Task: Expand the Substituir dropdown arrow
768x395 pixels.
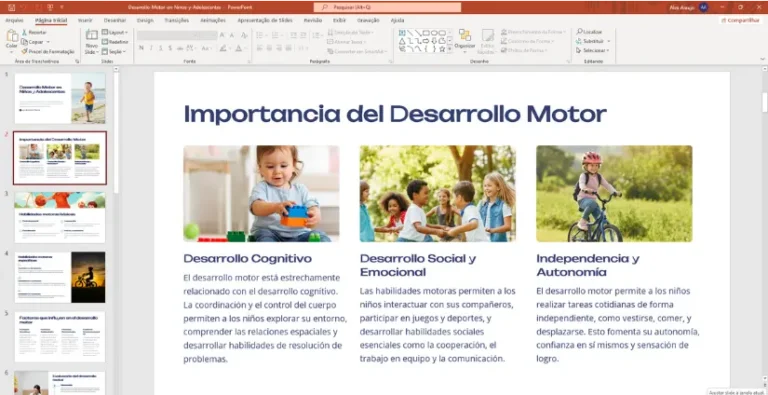Action: pos(608,41)
